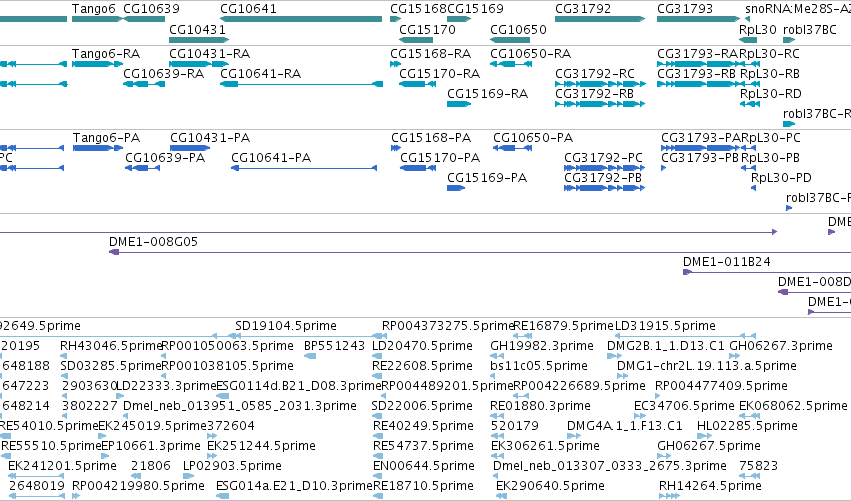Click the 'LD31915.5prime' EST label
Screen dimensions: 851x501
pos(665,326)
